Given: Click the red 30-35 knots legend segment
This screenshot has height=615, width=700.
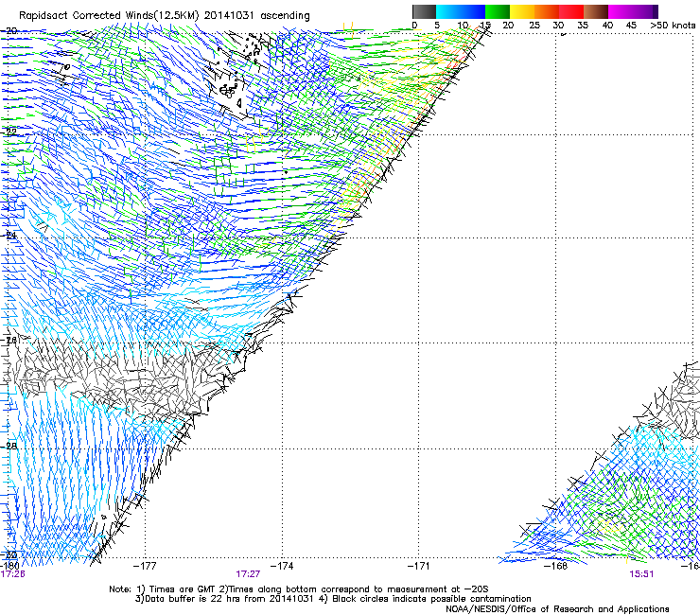Looking at the screenshot, I should pyautogui.click(x=571, y=11).
